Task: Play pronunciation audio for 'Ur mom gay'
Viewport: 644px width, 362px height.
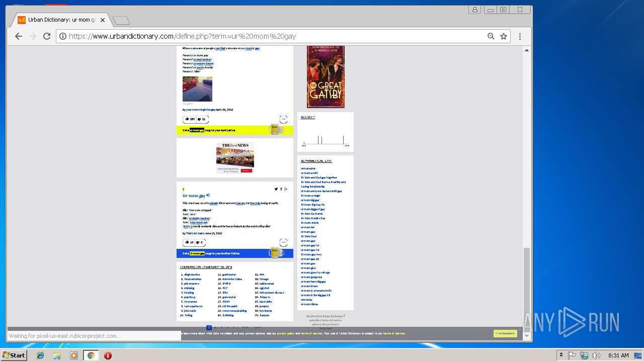Action: pos(208,195)
